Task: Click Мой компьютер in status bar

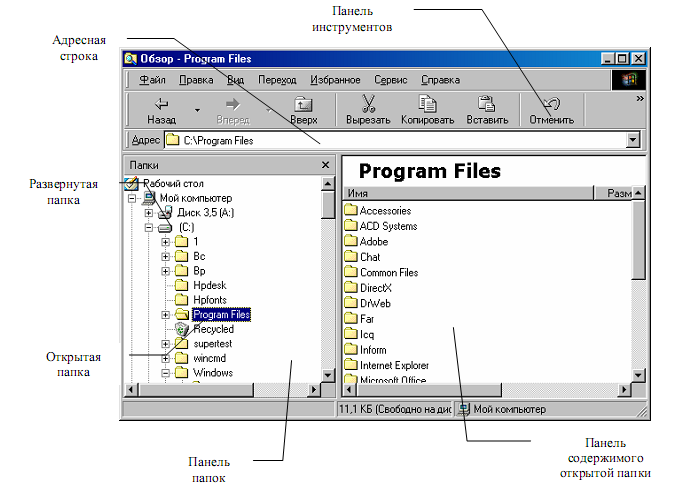Action: 509,409
